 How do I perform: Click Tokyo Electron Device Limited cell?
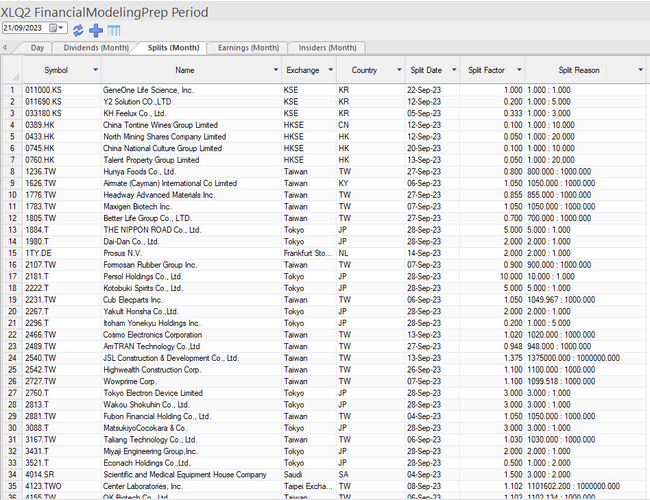click(191, 393)
